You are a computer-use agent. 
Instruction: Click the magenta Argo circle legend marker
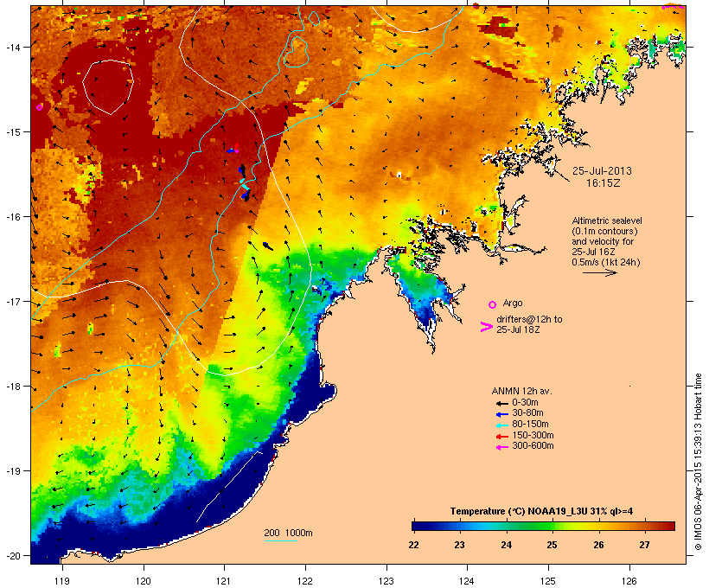pyautogui.click(x=493, y=305)
